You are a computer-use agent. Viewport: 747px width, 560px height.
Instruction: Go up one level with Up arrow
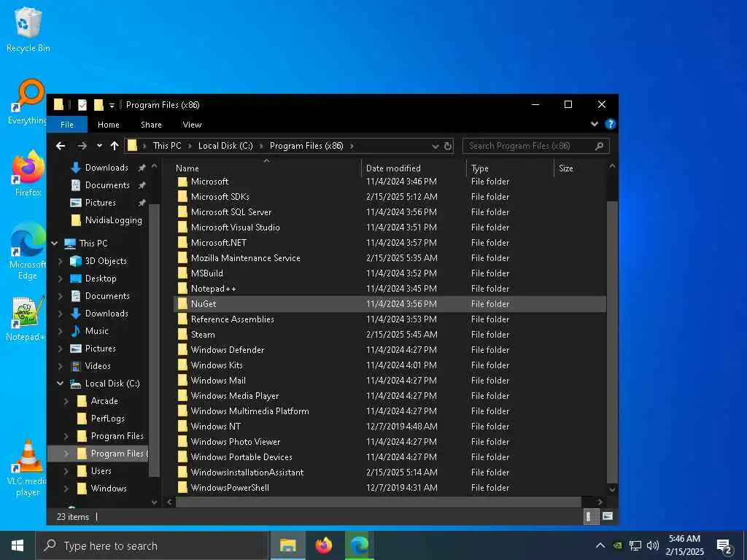coord(115,146)
